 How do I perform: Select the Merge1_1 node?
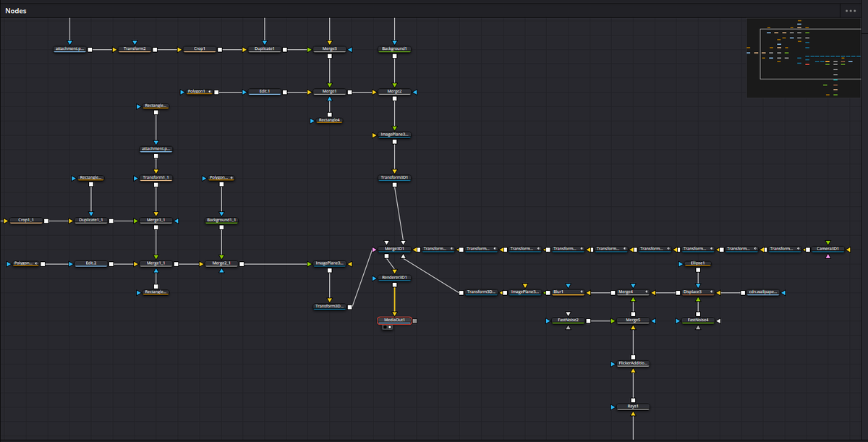point(156,264)
